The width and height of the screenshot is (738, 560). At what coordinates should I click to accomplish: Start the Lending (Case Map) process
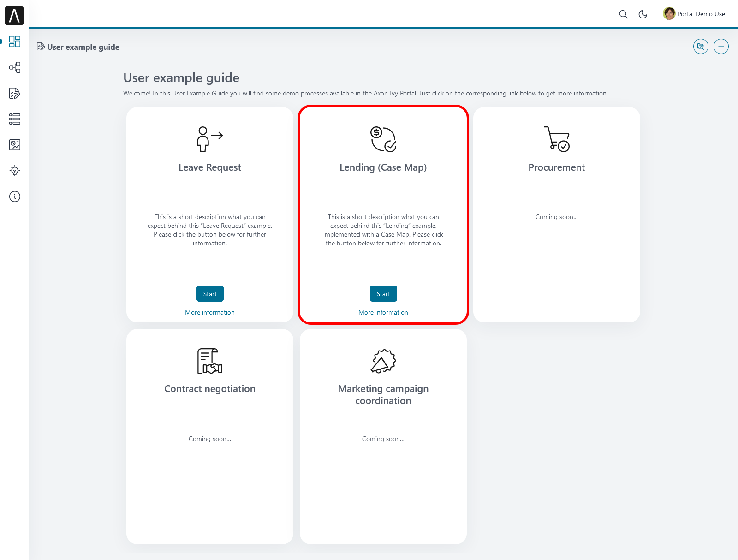[383, 294]
